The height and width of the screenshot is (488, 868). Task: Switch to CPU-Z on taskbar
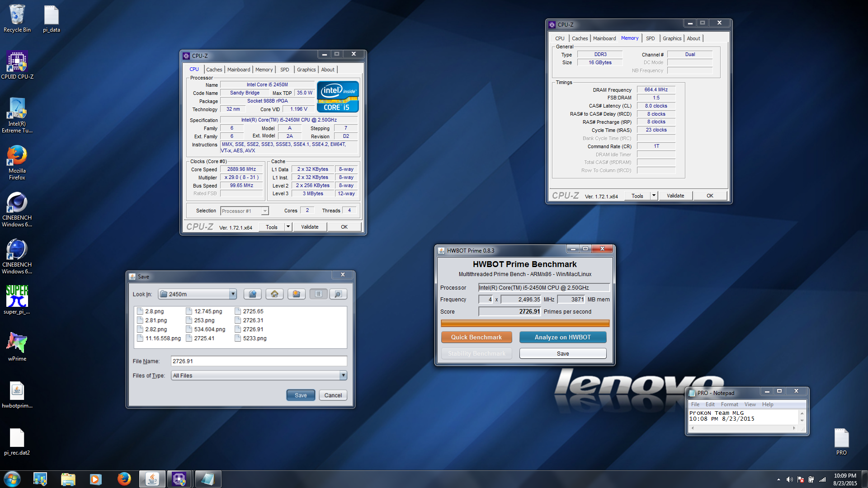[x=179, y=479]
